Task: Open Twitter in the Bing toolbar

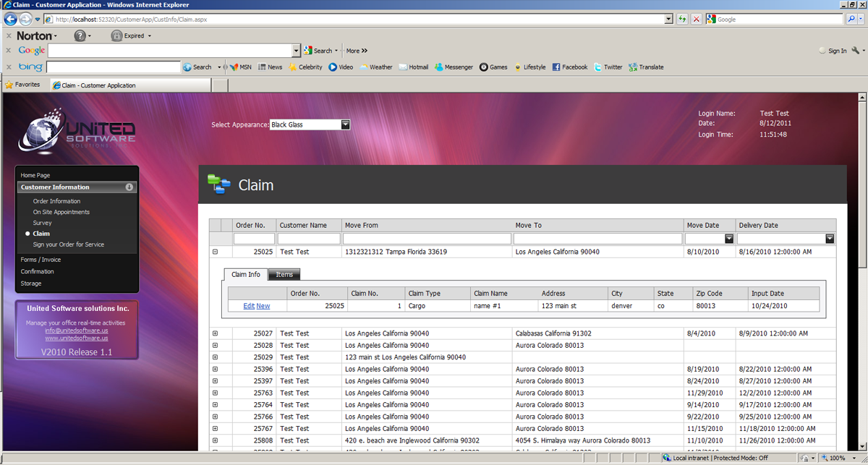Action: (608, 67)
